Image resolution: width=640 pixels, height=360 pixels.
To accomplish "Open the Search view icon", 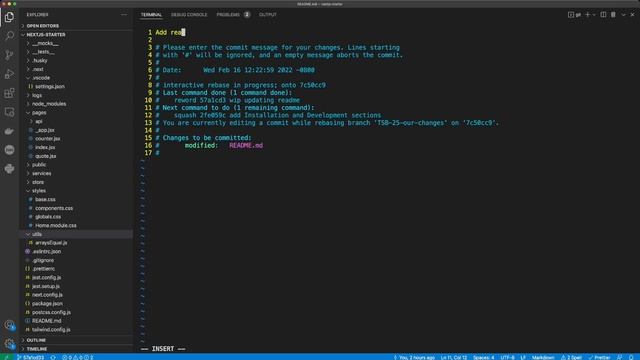I will coord(9,36).
